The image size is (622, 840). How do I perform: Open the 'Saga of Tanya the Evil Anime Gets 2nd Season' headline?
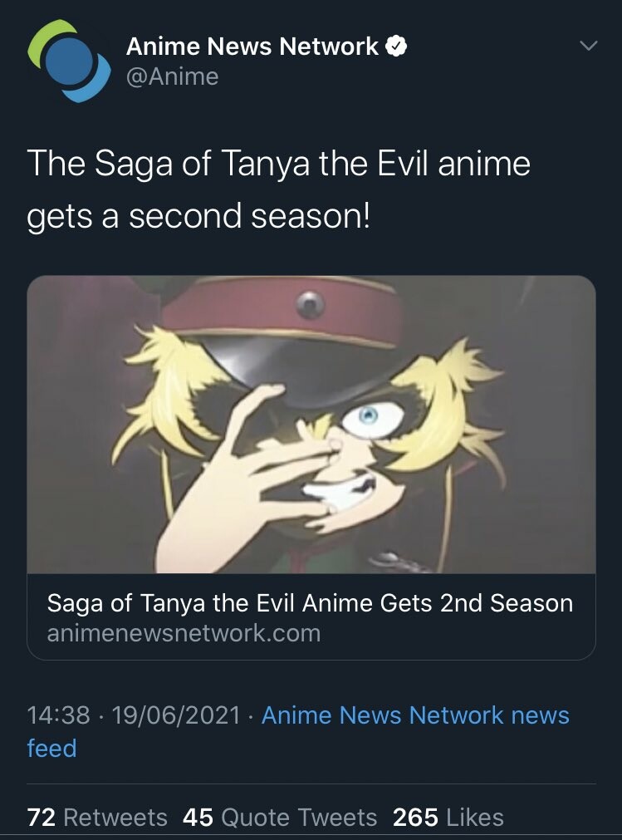click(x=310, y=602)
